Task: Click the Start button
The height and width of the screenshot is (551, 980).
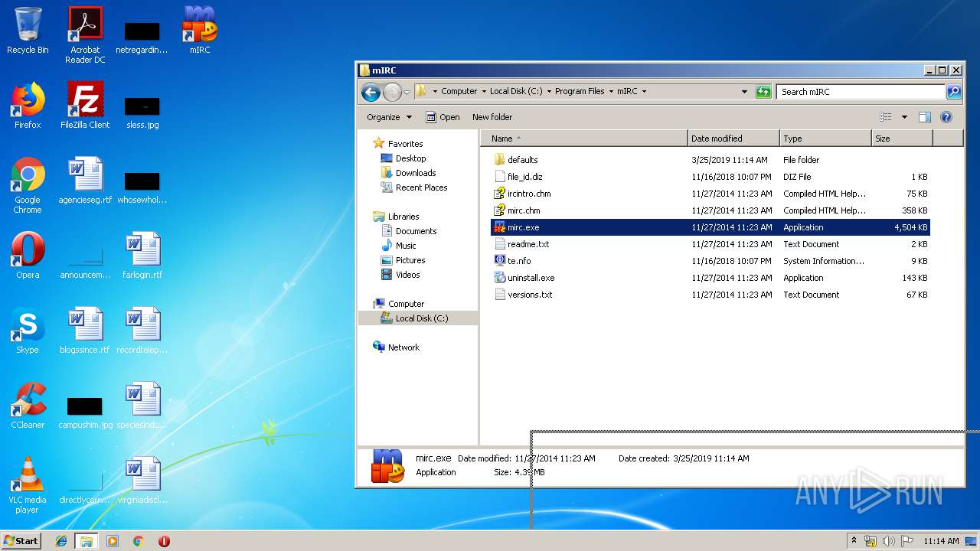Action: click(21, 541)
